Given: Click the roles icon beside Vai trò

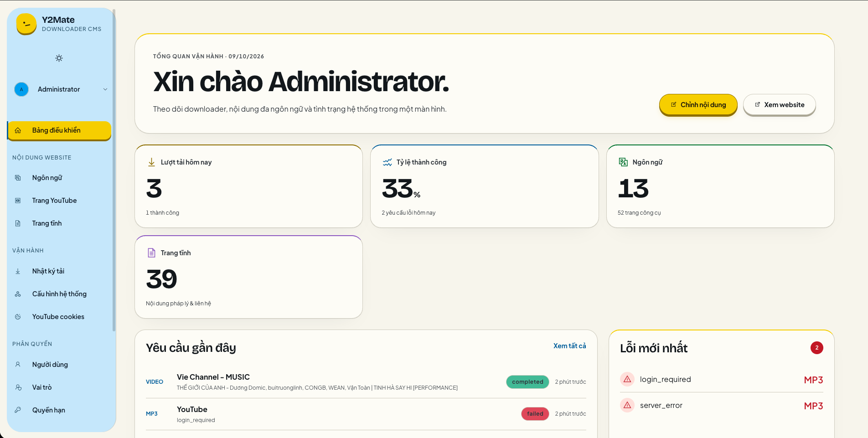Looking at the screenshot, I should point(18,387).
